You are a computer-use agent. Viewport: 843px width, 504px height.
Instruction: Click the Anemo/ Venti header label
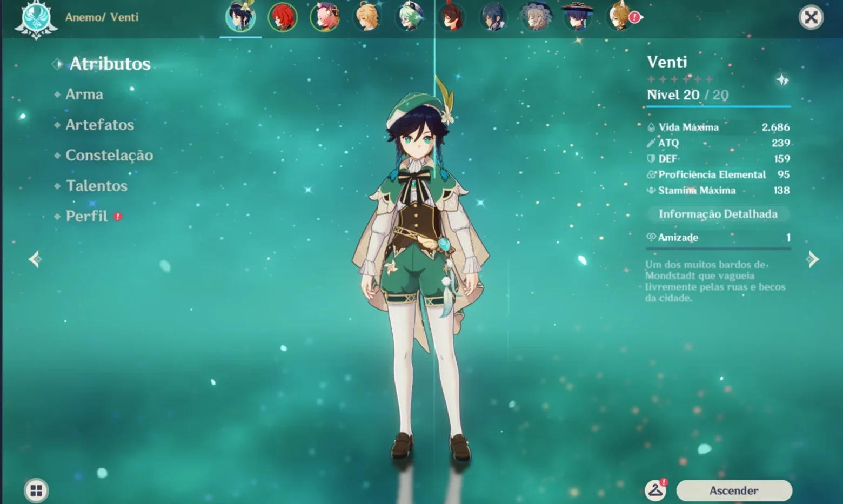(102, 17)
